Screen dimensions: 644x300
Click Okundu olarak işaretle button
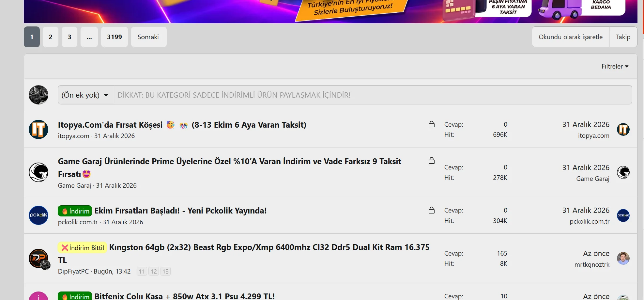pyautogui.click(x=571, y=37)
